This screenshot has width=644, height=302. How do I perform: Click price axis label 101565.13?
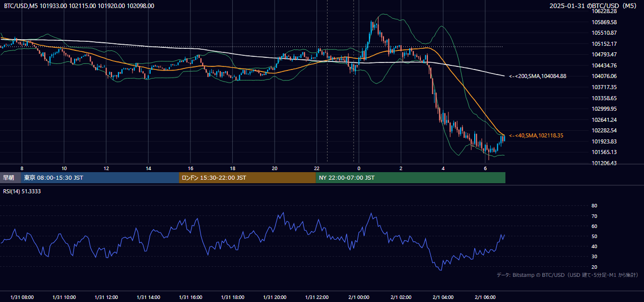coord(605,152)
